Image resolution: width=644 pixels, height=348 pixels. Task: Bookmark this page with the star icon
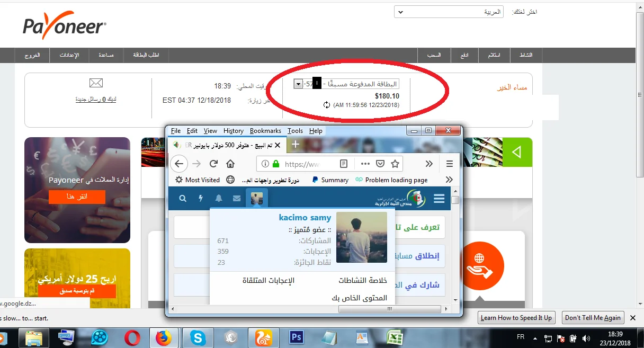[x=395, y=164]
